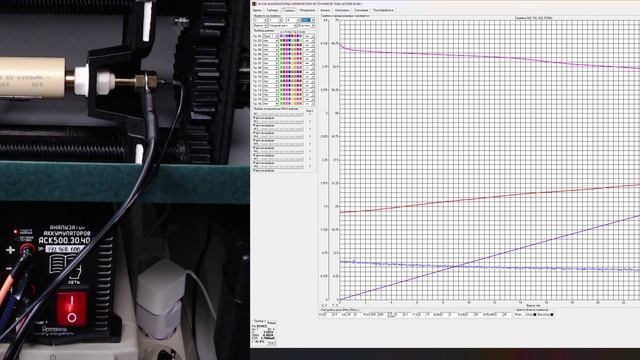Open the fourth tab, Результаты
Screen dimensions: 640x360
point(307,10)
